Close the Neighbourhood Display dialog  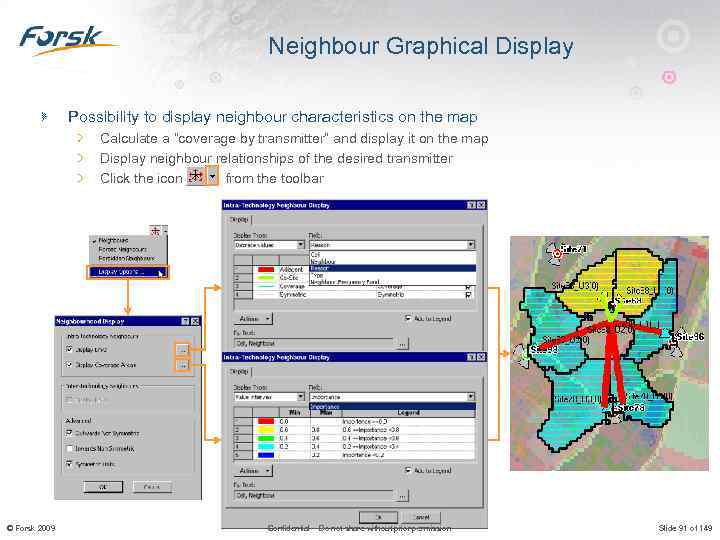(x=195, y=321)
